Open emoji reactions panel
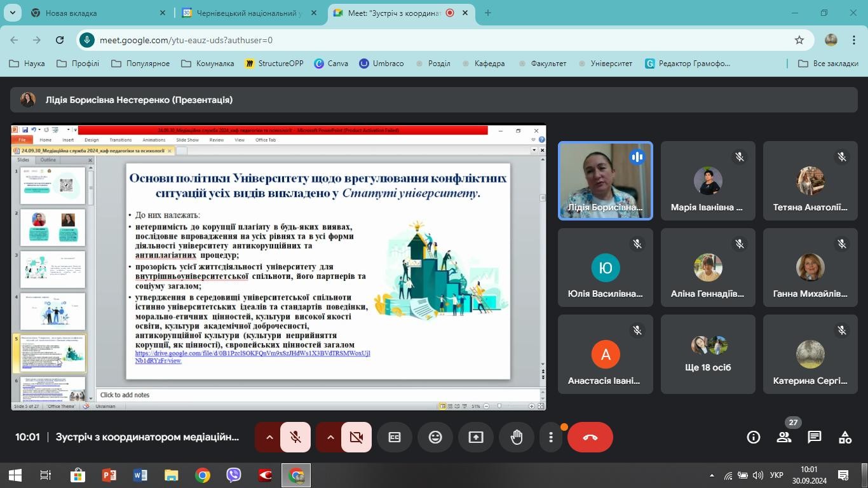The width and height of the screenshot is (868, 488). 435,437
